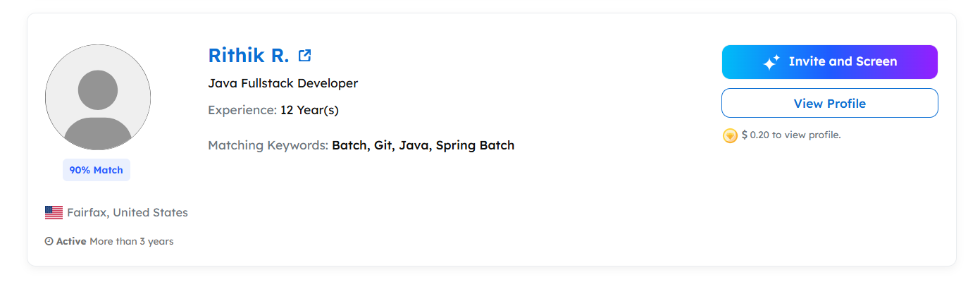980x282 pixels.
Task: Click the sparkle icon on Invite and Screen
Action: coord(771,63)
